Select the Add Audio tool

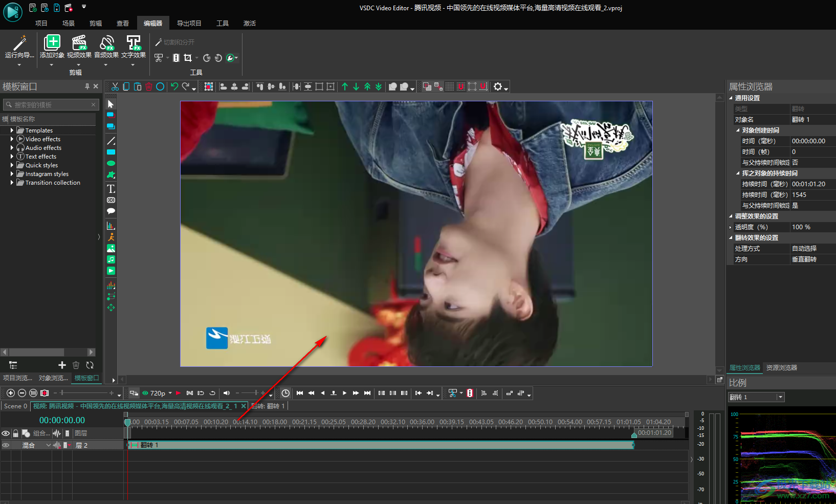(111, 259)
